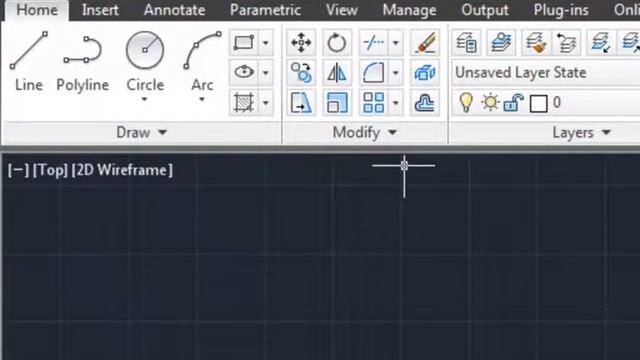
Task: Select the Polyline tool
Action: tap(83, 62)
